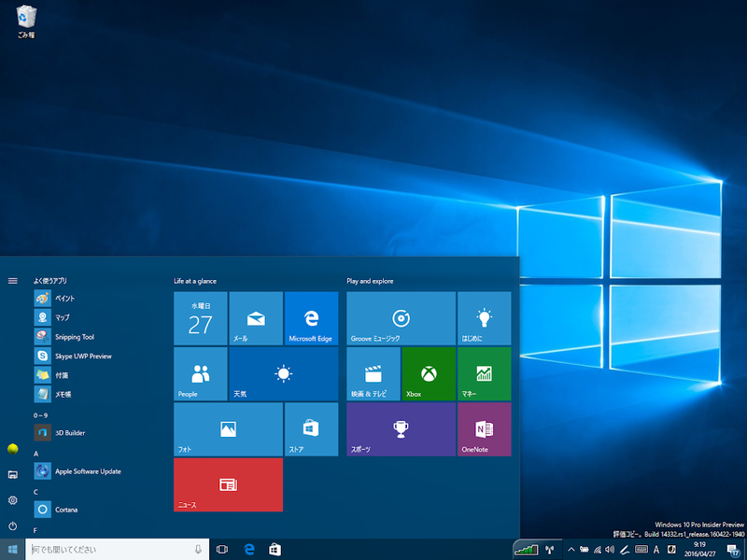Click the speaker volume tray icon
747x560 pixels.
coord(610,550)
